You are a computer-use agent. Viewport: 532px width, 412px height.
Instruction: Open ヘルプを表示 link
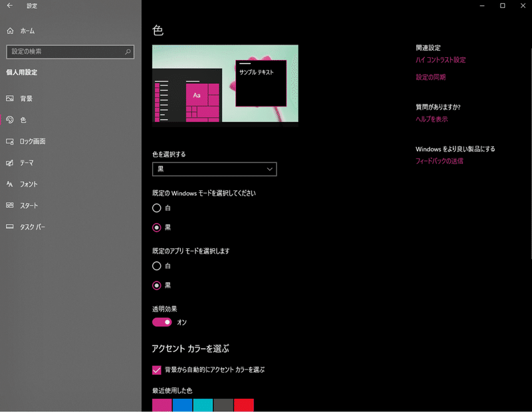pos(432,119)
